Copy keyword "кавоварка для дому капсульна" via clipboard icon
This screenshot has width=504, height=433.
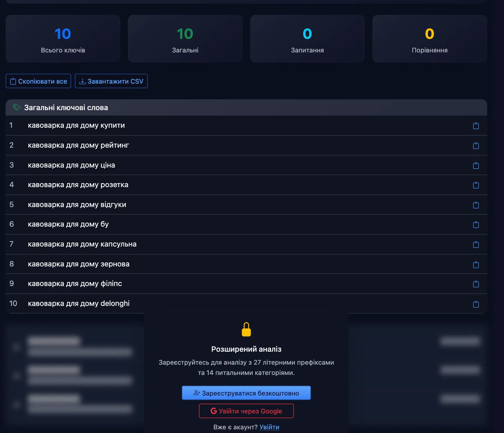[x=476, y=245]
